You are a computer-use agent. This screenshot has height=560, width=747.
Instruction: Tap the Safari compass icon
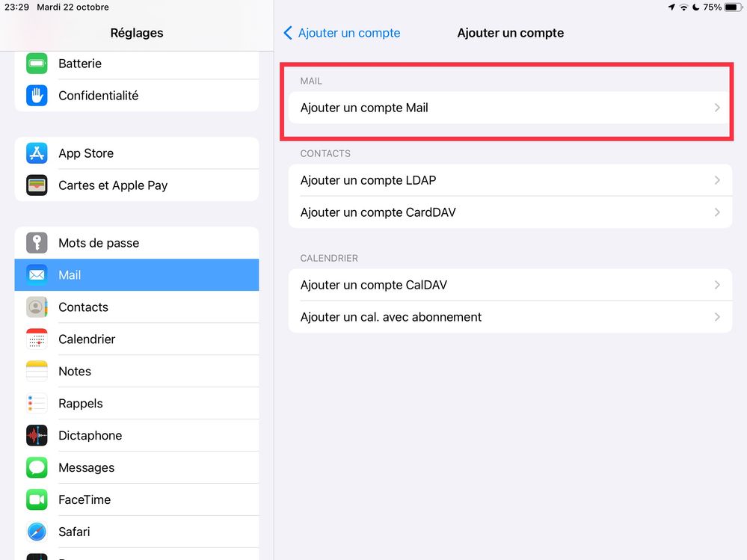coord(37,532)
